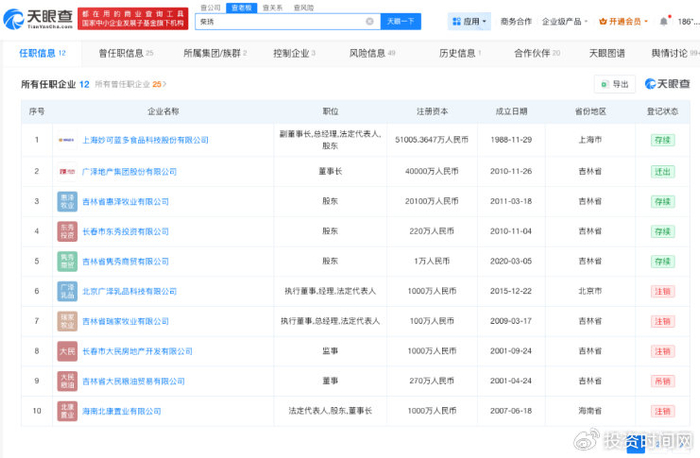Click the 隽秀商贸 green logo badge
The image size is (700, 458).
tap(66, 261)
